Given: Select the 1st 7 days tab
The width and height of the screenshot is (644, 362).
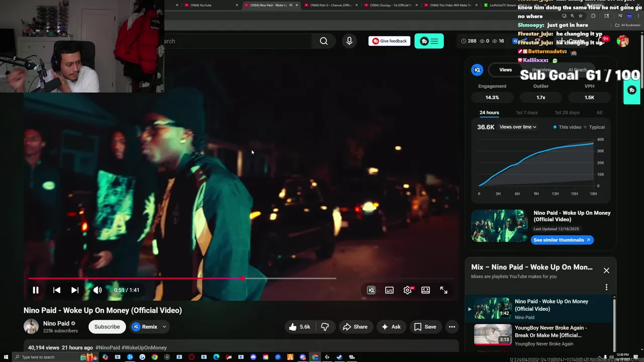Looking at the screenshot, I should pos(527,113).
